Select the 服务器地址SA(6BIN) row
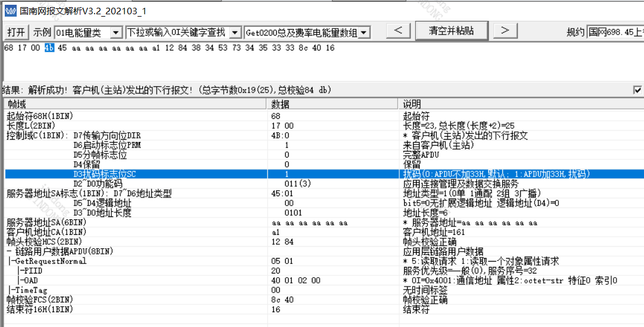The width and height of the screenshot is (644, 327). [324, 222]
